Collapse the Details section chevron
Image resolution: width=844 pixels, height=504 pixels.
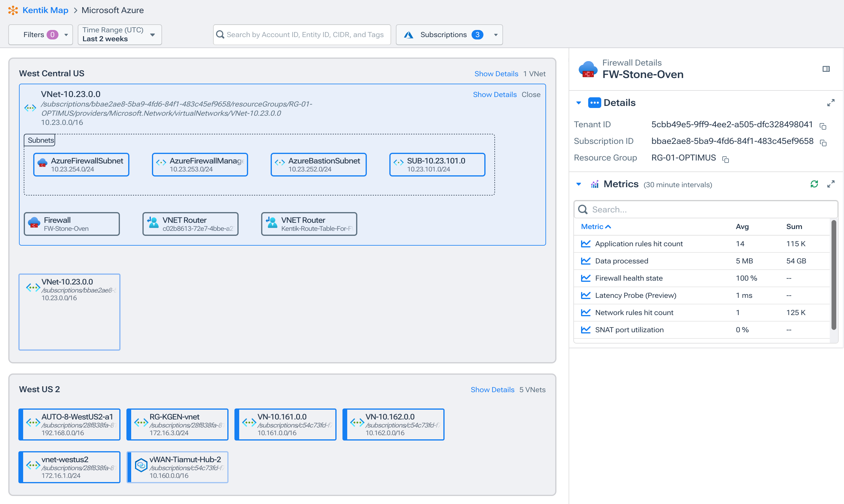point(579,103)
